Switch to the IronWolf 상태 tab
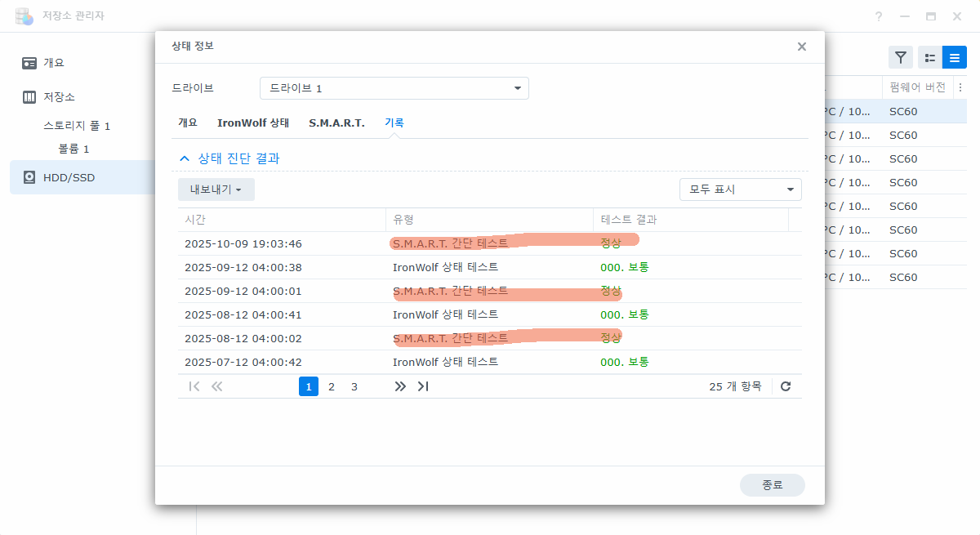980x535 pixels. click(x=253, y=123)
